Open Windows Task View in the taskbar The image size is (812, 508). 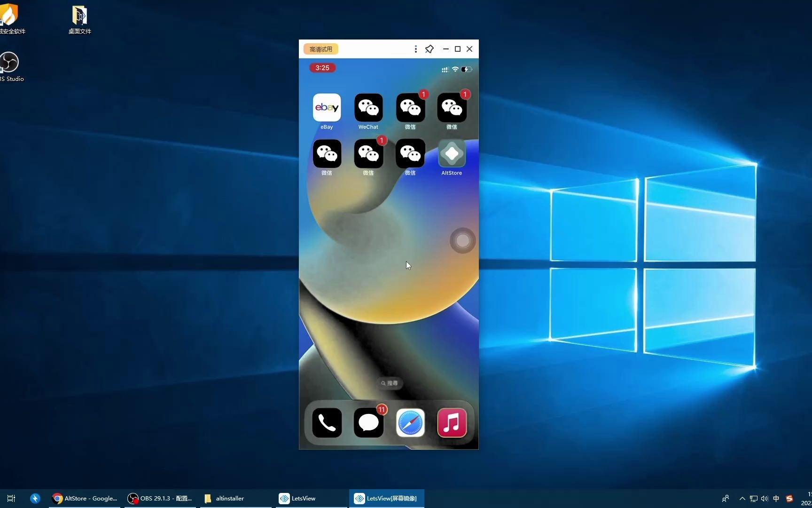click(x=11, y=498)
